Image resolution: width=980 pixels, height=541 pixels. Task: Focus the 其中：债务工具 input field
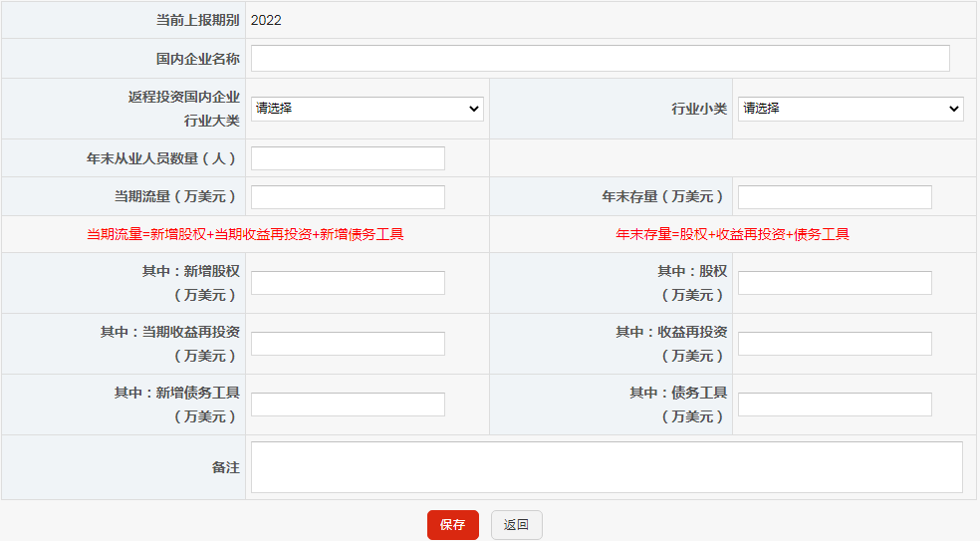click(834, 405)
